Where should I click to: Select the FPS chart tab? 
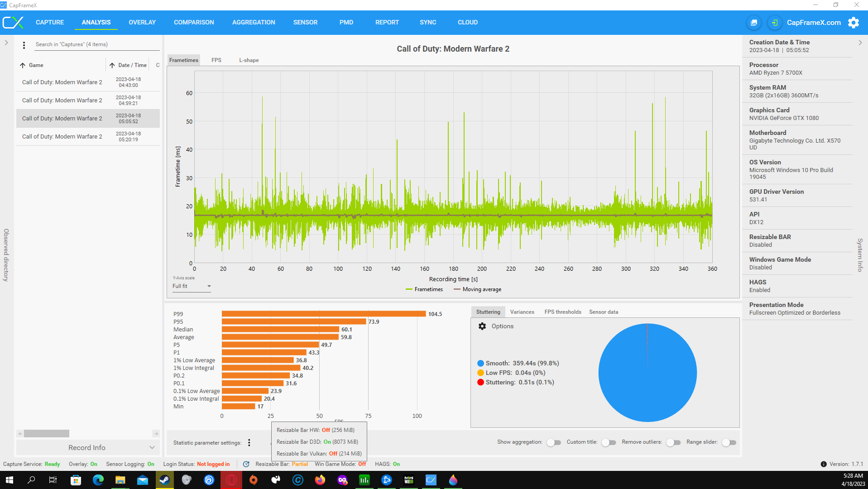click(216, 60)
